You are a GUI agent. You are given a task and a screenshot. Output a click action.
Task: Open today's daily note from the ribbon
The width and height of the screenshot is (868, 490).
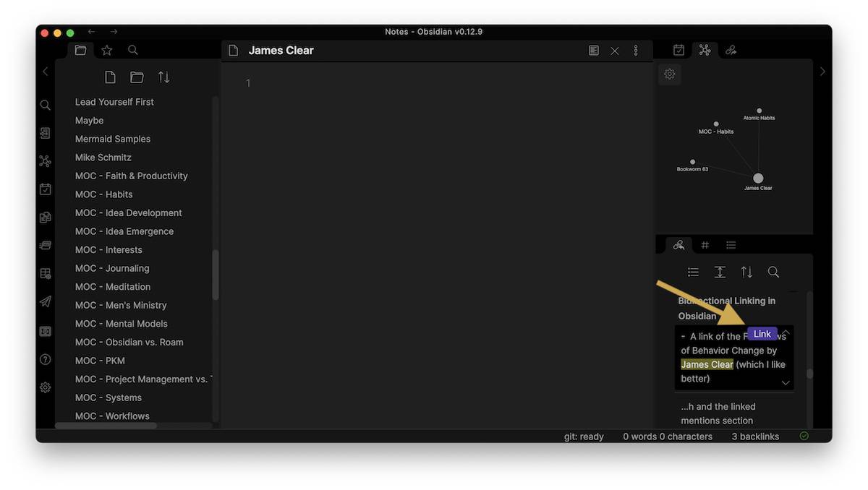click(45, 189)
